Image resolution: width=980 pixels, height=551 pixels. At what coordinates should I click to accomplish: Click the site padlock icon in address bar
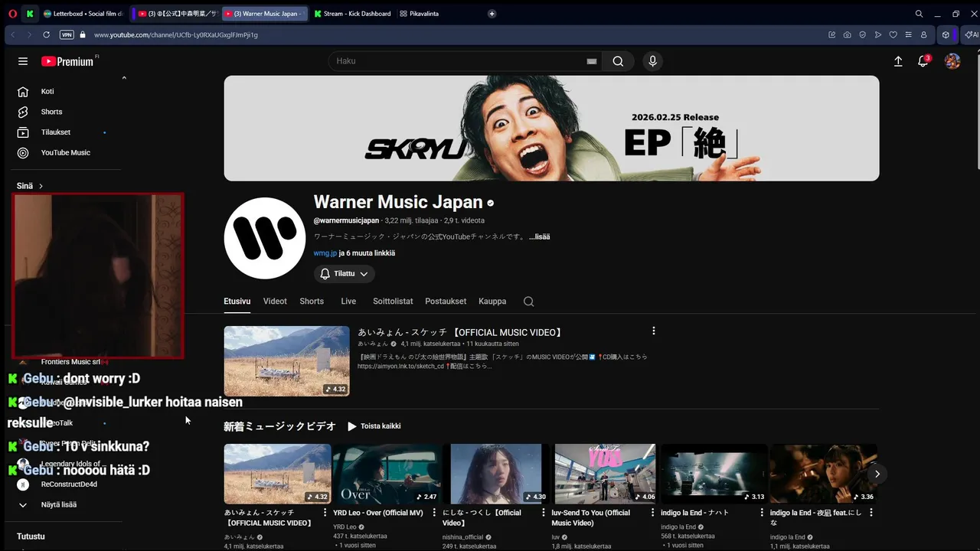tap(83, 34)
